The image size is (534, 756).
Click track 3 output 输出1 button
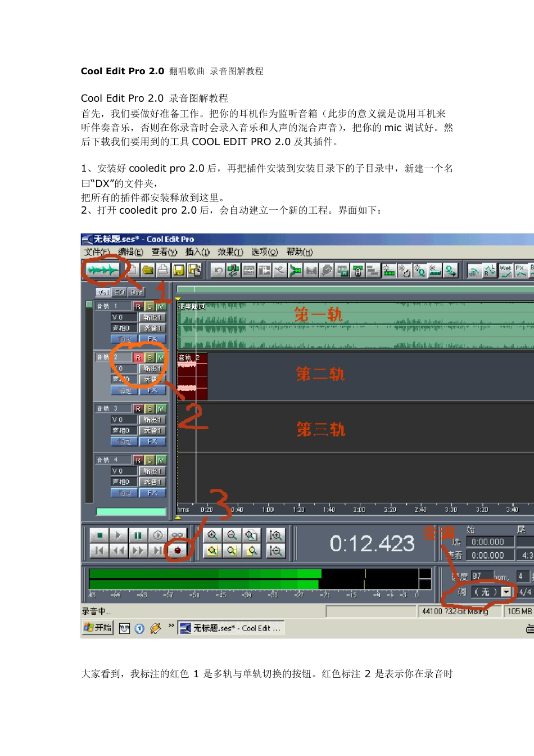(152, 420)
